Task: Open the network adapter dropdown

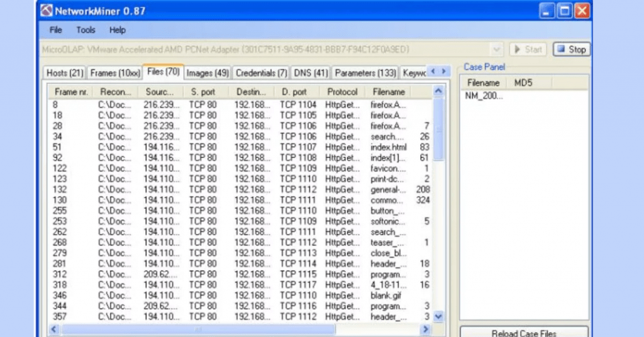Action: [x=497, y=49]
